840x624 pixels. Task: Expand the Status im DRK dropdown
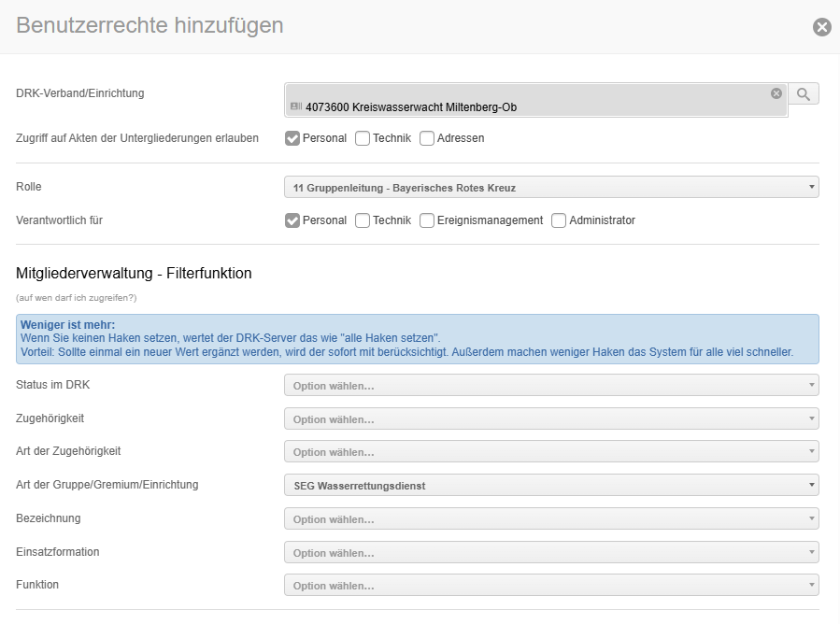(x=551, y=385)
